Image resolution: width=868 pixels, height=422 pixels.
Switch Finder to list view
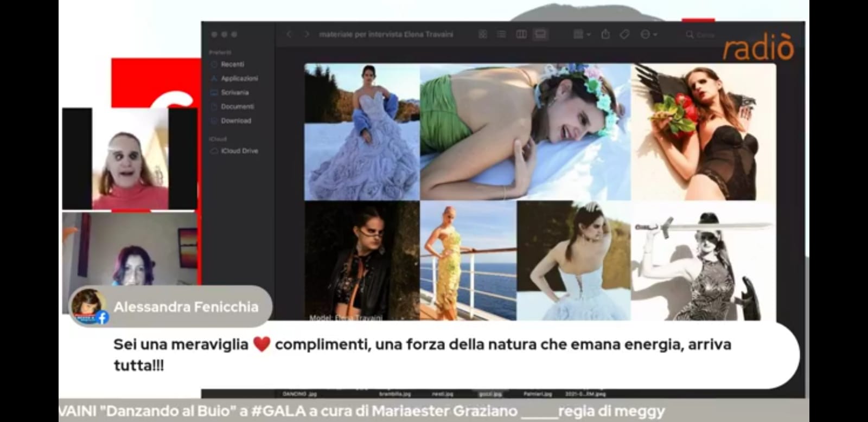point(502,34)
